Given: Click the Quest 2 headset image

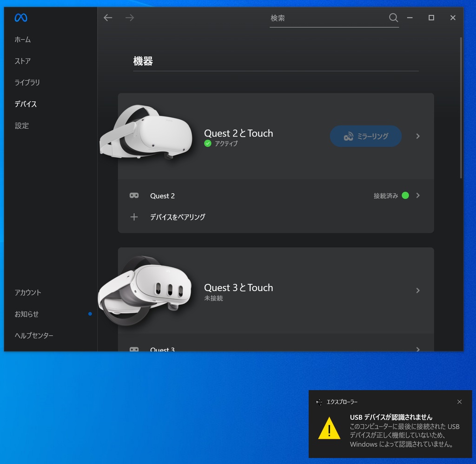Looking at the screenshot, I should (146, 131).
